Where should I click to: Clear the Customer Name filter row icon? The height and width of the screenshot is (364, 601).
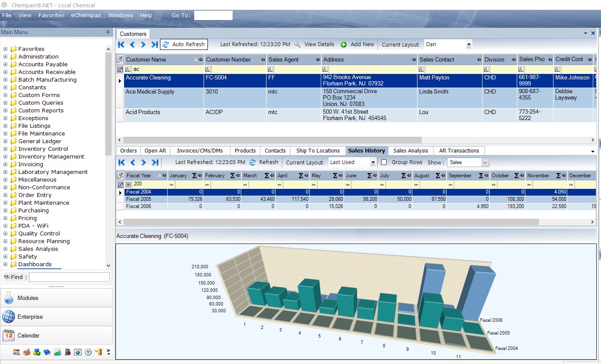(120, 70)
